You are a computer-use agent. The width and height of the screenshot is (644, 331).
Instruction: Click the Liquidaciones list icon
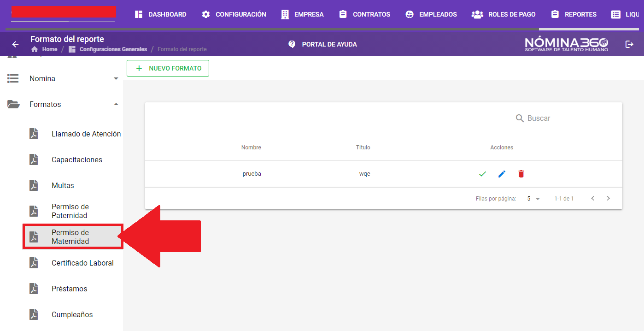pos(616,14)
